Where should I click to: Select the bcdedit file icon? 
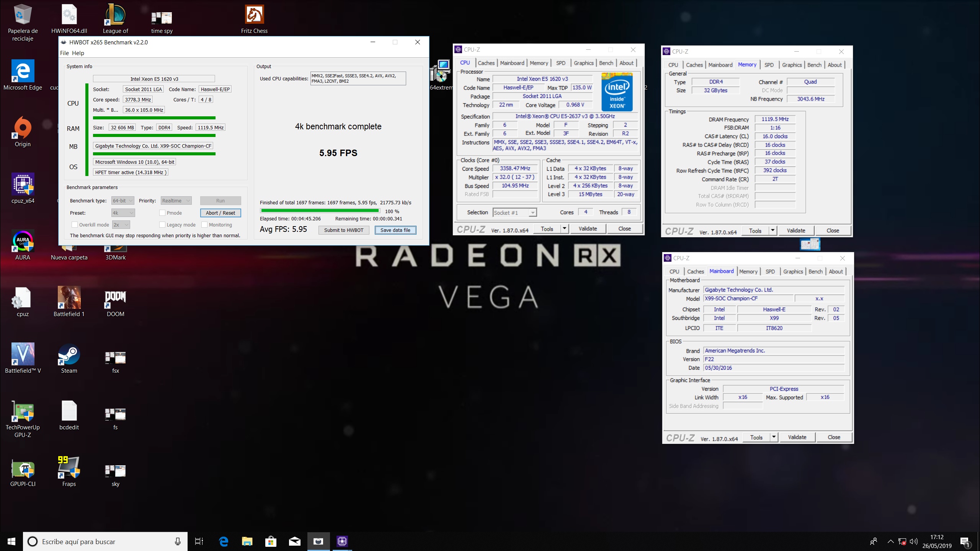[x=69, y=415]
